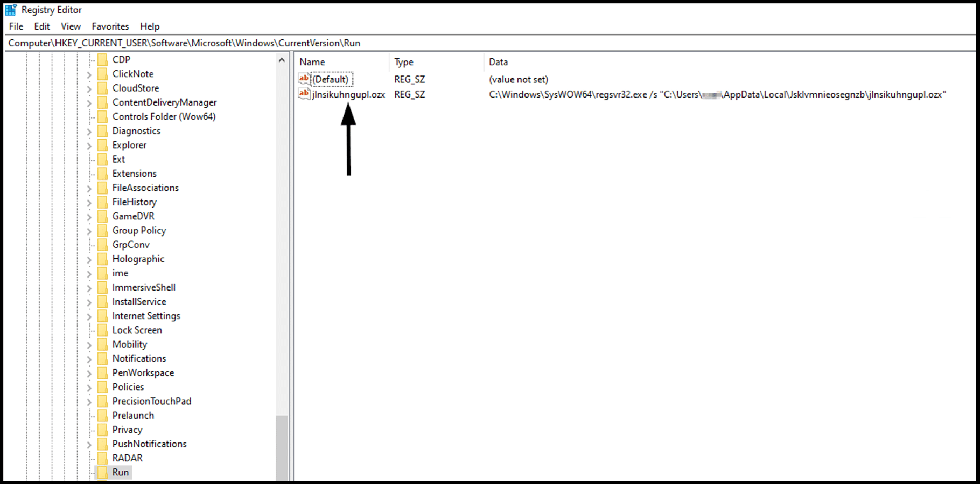Click the Diagnostics folder icon

point(102,131)
